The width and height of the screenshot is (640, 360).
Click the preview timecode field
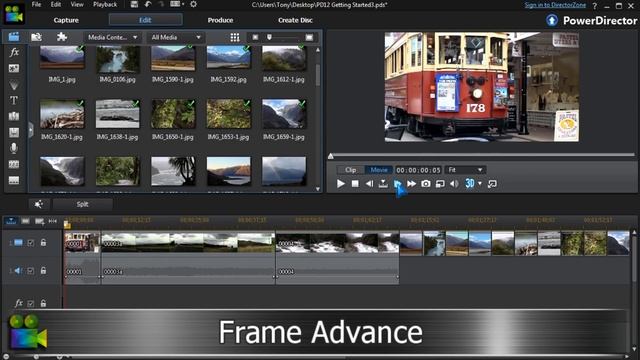coord(418,170)
